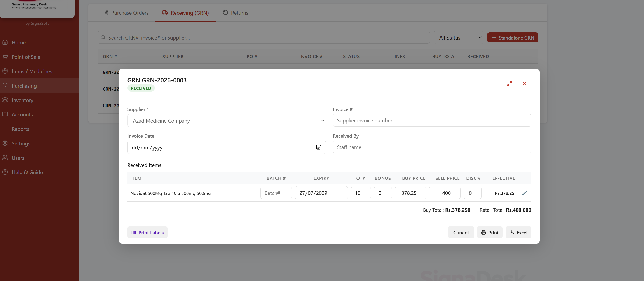Focus the Staff name input field

[x=432, y=147]
